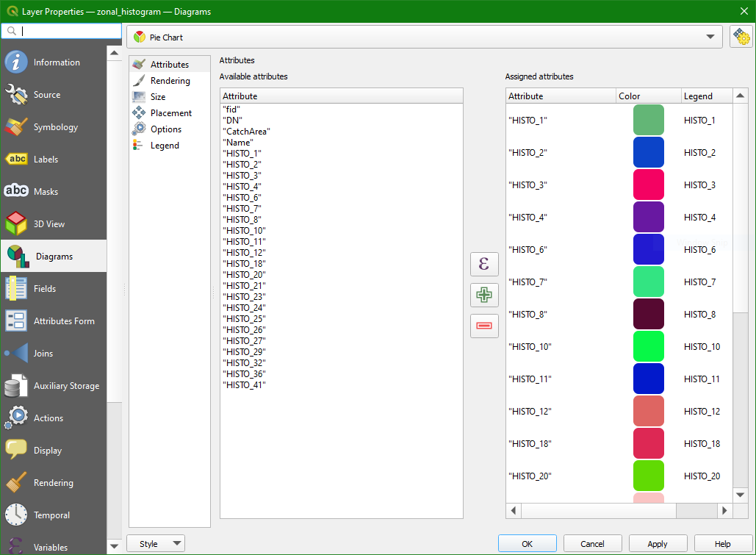The width and height of the screenshot is (756, 555).
Task: Switch to the Rendering diagram tab
Action: [x=170, y=81]
